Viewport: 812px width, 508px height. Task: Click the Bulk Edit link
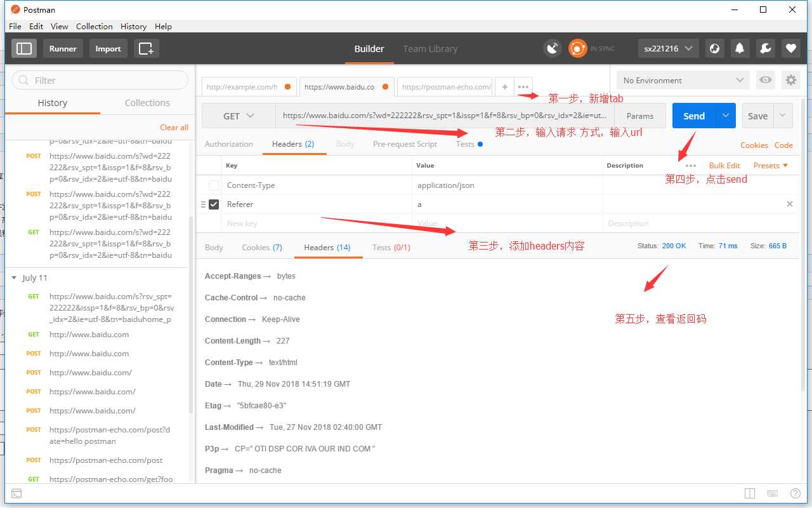pyautogui.click(x=724, y=165)
